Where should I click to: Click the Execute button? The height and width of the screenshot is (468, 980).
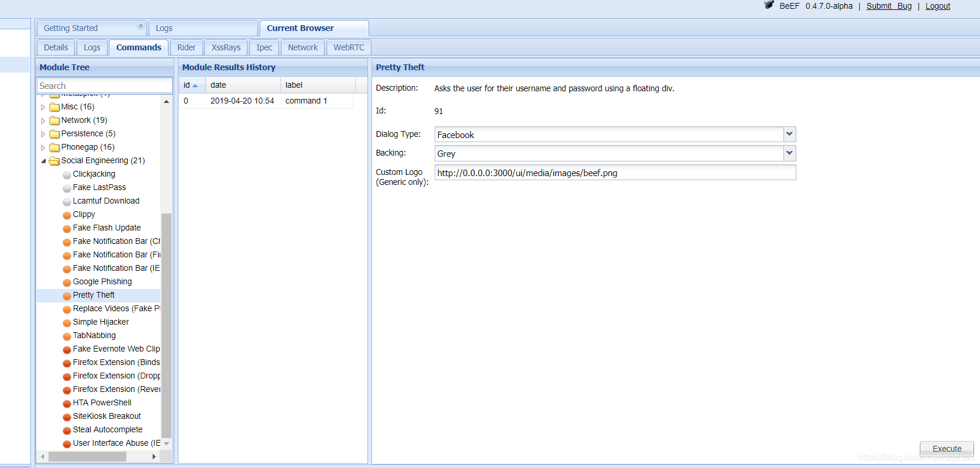click(x=947, y=449)
